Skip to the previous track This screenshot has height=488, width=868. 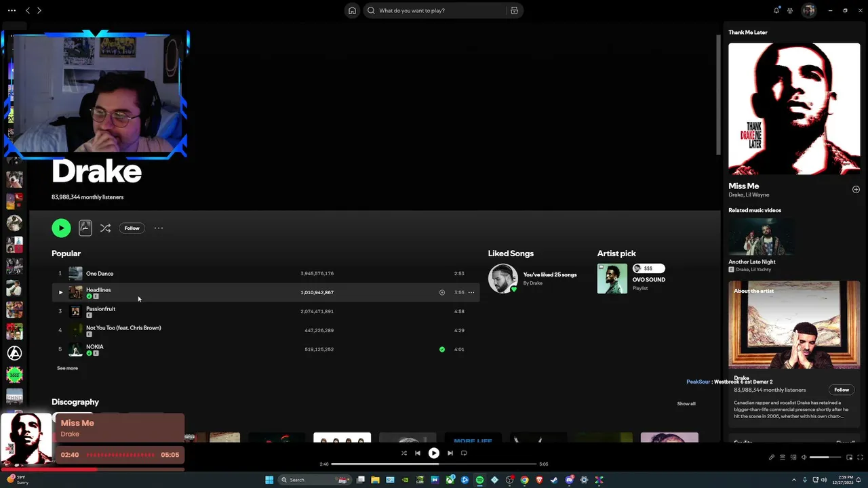pyautogui.click(x=418, y=453)
